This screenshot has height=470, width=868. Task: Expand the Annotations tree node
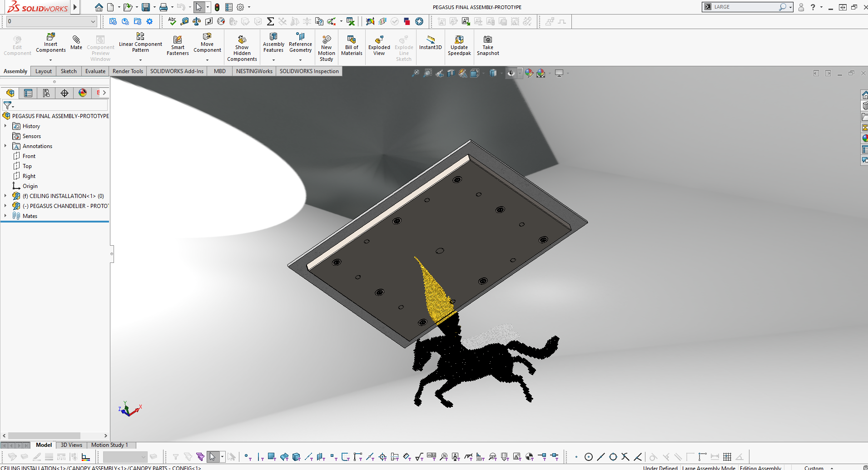pyautogui.click(x=5, y=146)
